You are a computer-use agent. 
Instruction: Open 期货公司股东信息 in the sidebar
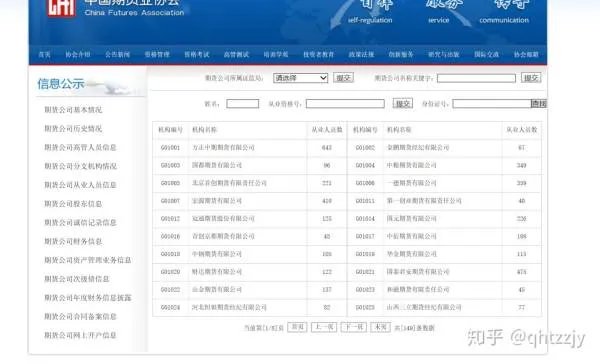pyautogui.click(x=73, y=204)
